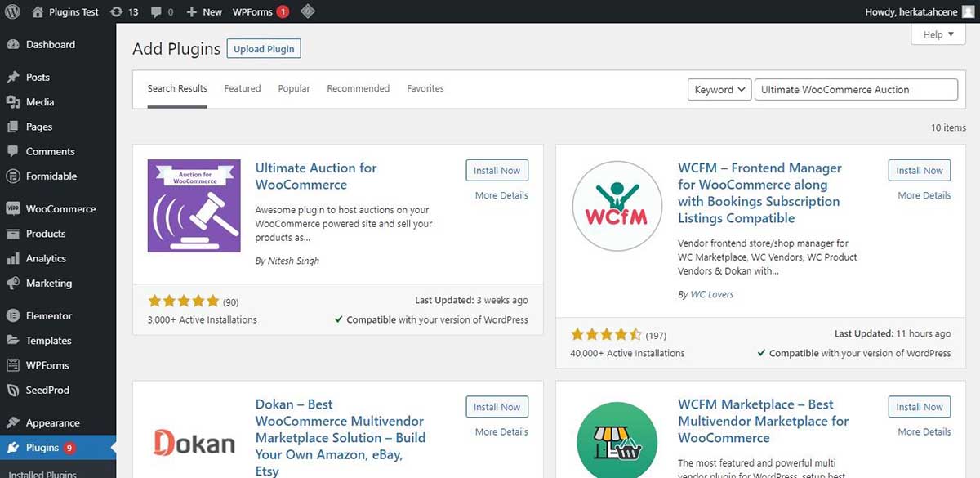
Task: Click the 40,000+ Active Installations text
Action: click(x=627, y=354)
